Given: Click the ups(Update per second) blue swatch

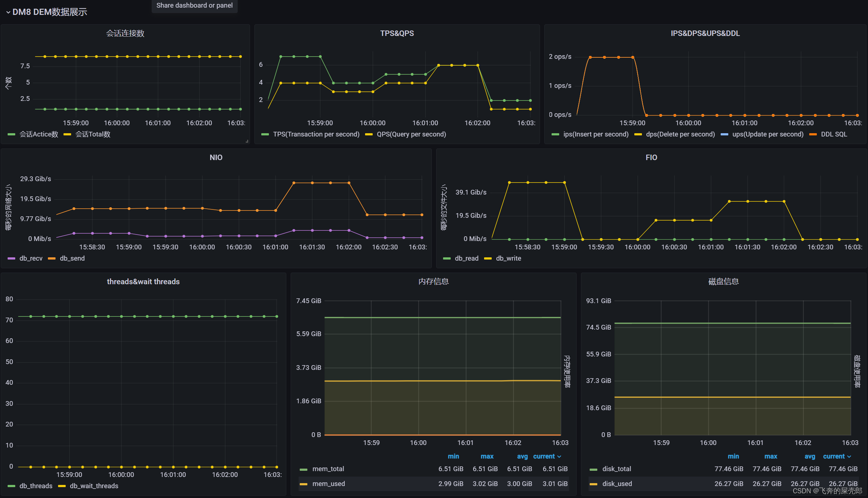Looking at the screenshot, I should [724, 134].
